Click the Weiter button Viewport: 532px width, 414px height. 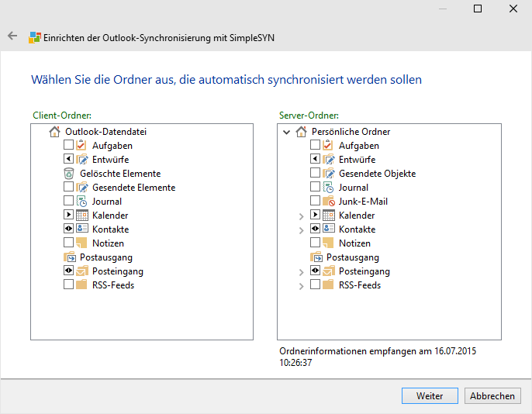tap(430, 395)
